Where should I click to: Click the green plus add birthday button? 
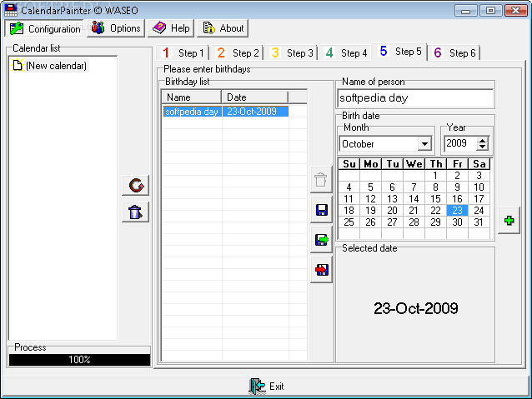[509, 221]
